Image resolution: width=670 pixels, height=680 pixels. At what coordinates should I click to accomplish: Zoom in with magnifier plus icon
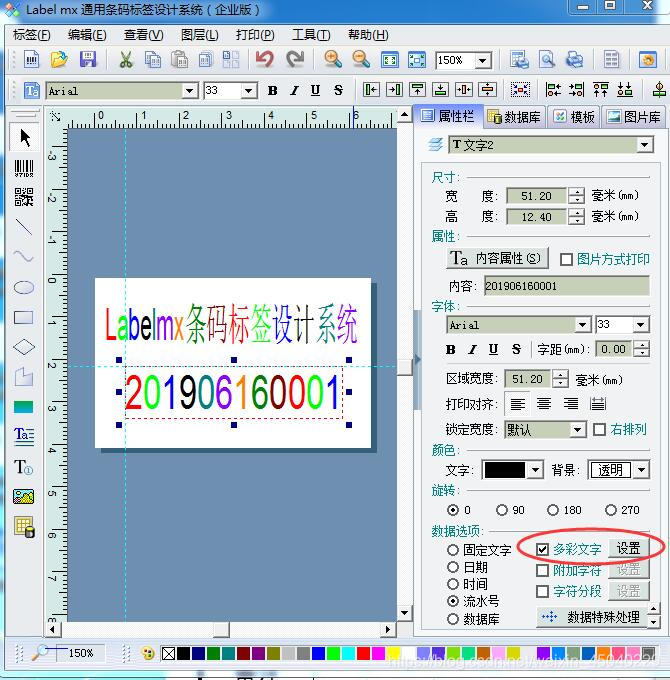[333, 59]
